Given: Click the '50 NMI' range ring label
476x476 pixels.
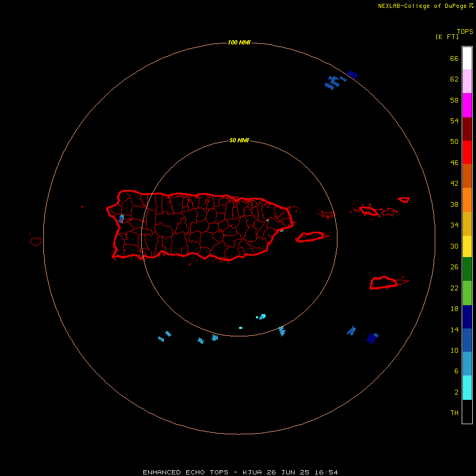Looking at the screenshot, I should pyautogui.click(x=239, y=140).
